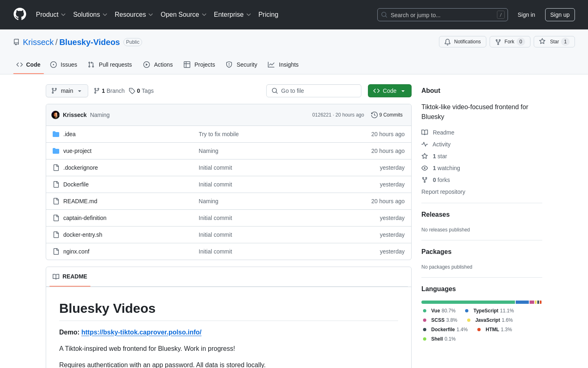The image size is (588, 368).
Task: Click the README.md file icon
Action: 56,201
